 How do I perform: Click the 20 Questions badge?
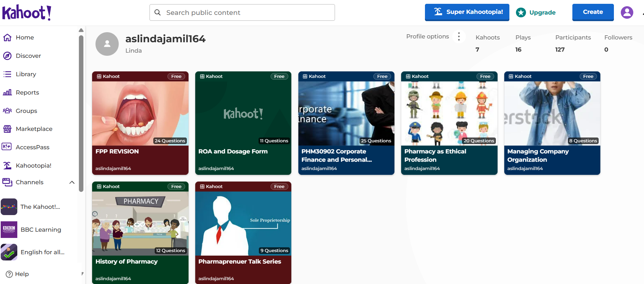tap(479, 141)
